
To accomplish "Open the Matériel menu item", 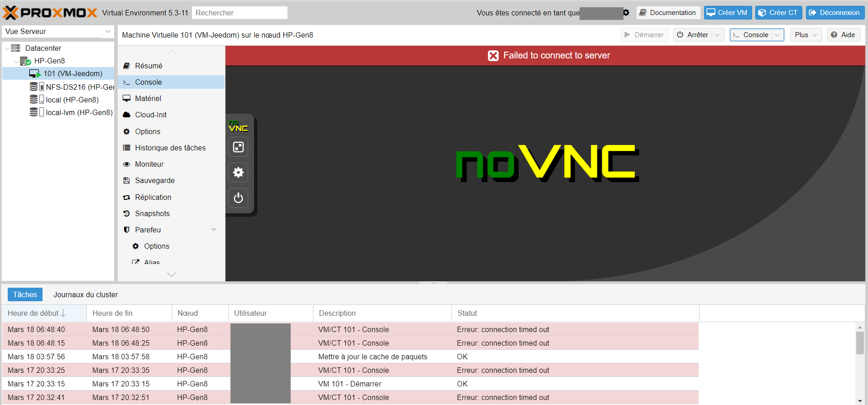I will click(171, 98).
